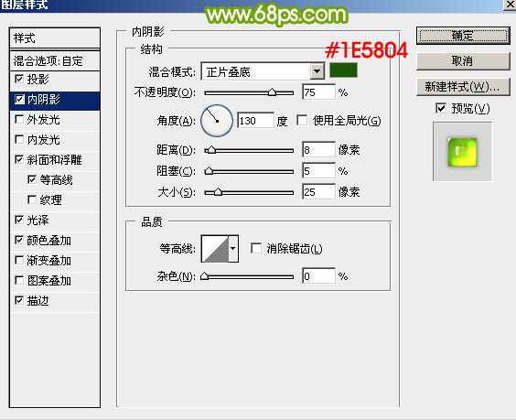Screen dimensions: 516x420
Task: Click the angle dial control
Action: tap(217, 121)
